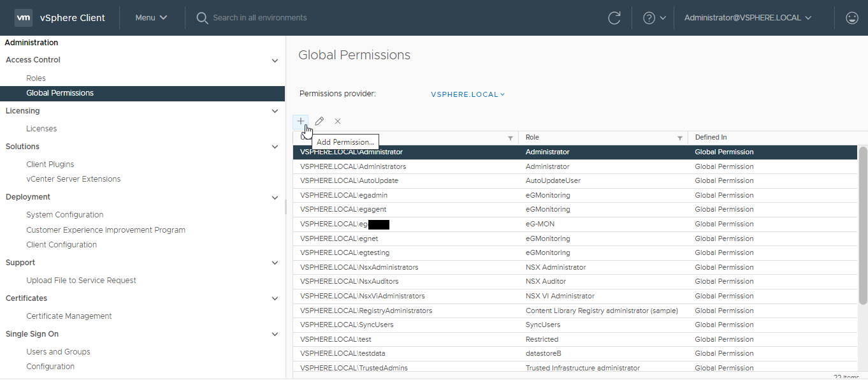Click the eG-MON role cell
Image resolution: width=868 pixels, height=380 pixels.
point(540,224)
